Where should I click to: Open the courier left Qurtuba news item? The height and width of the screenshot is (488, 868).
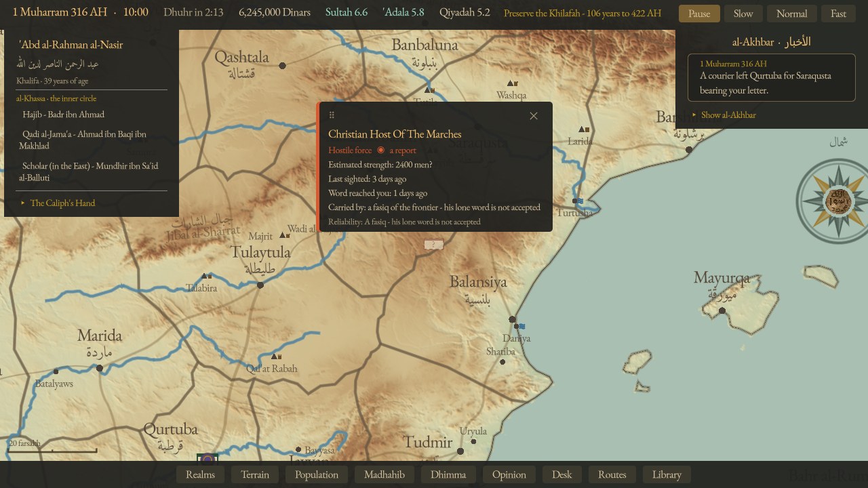click(x=772, y=78)
